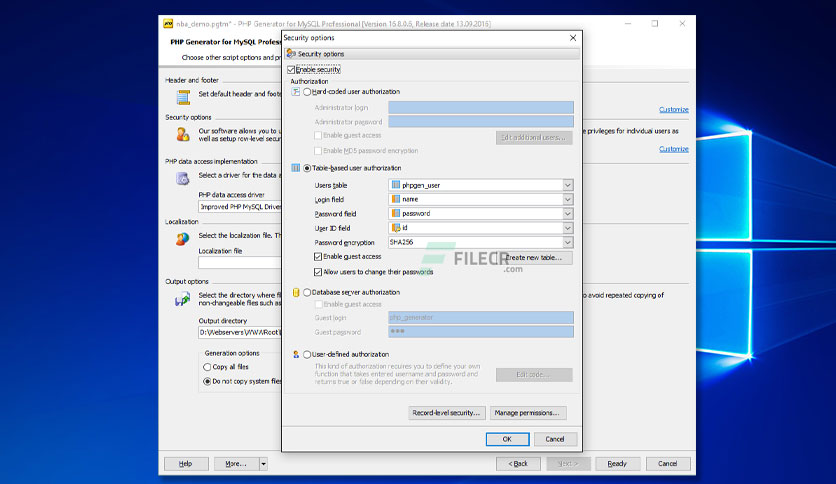This screenshot has height=484, width=836.
Task: Select User-defined authorization radio button
Action: [x=307, y=354]
